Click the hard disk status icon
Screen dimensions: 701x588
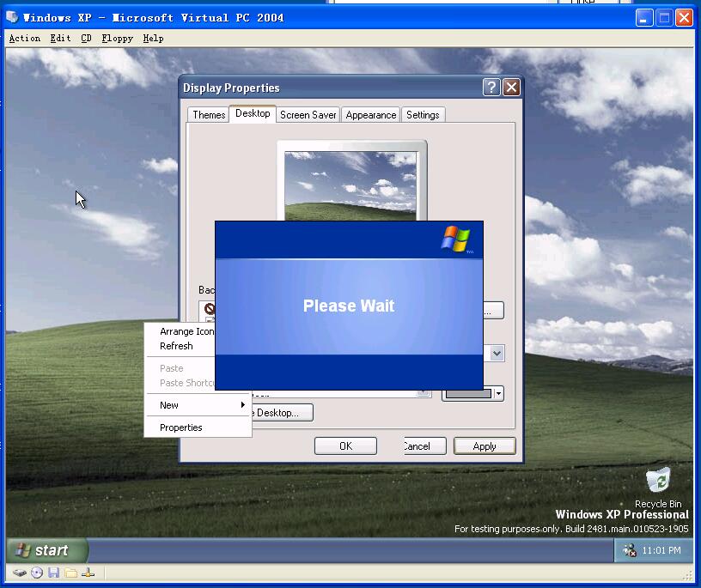pyautogui.click(x=19, y=573)
